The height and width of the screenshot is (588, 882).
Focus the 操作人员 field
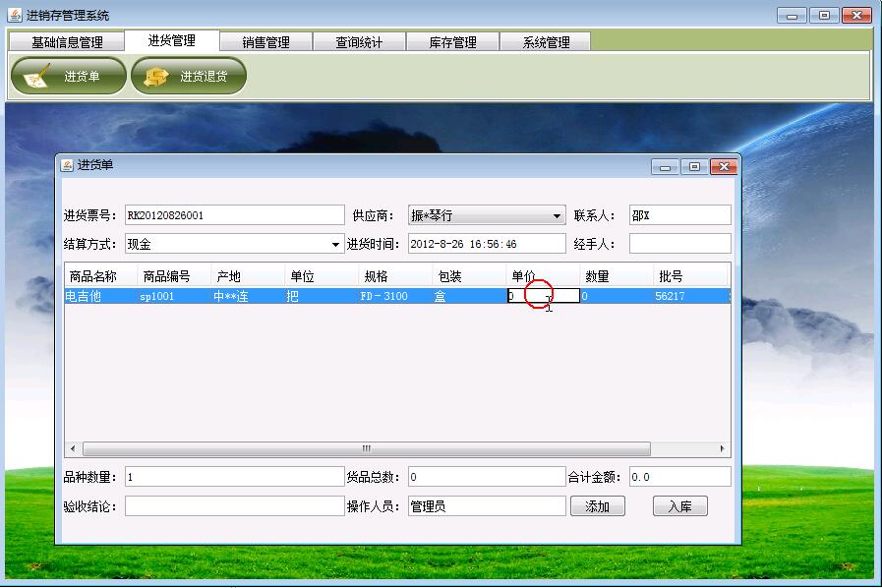(x=487, y=506)
